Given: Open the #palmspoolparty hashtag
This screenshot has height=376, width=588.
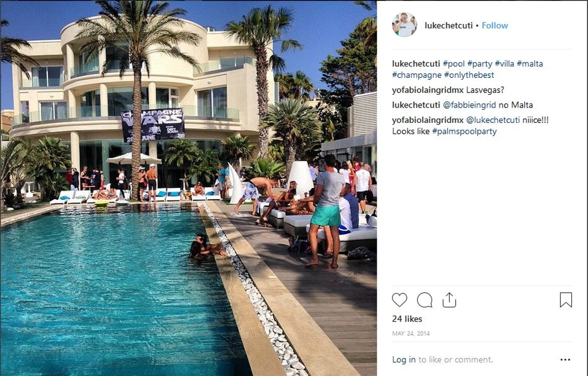Looking at the screenshot, I should tap(464, 132).
